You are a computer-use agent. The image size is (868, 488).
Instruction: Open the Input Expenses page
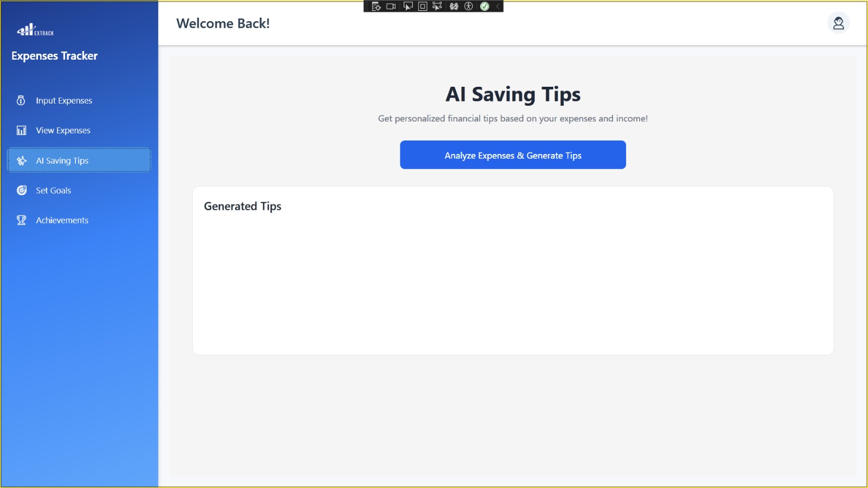64,101
